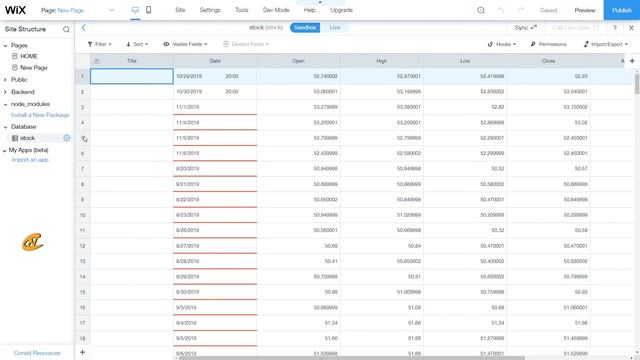Open Permissions settings
This screenshot has width=640, height=360.
548,44
